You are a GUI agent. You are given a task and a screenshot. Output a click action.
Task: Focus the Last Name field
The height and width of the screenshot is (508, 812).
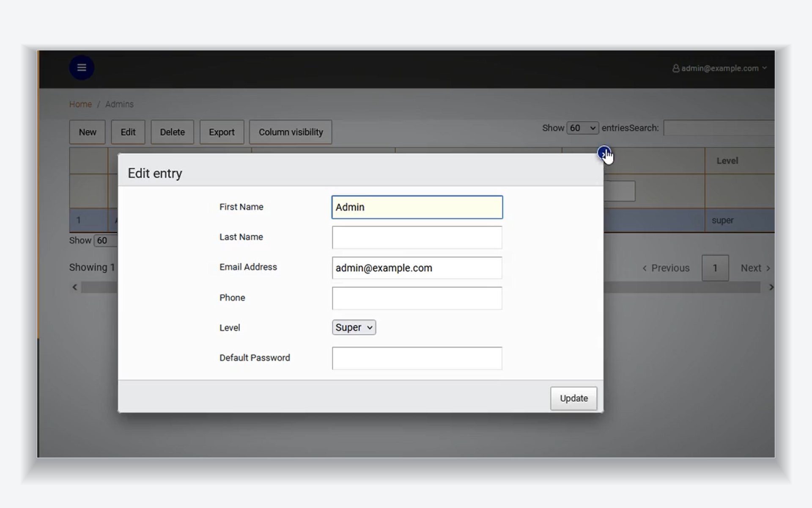417,237
